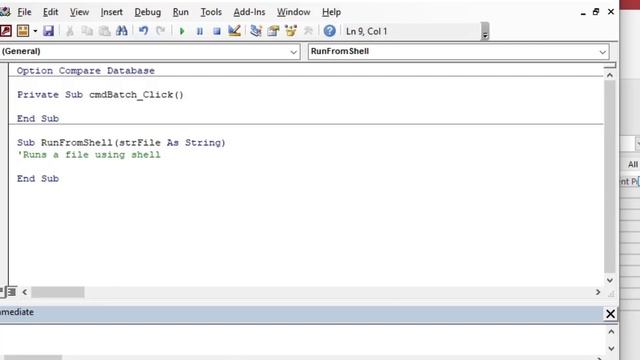This screenshot has width=640, height=360.
Task: Open Object Browser icon
Action: tap(291, 31)
